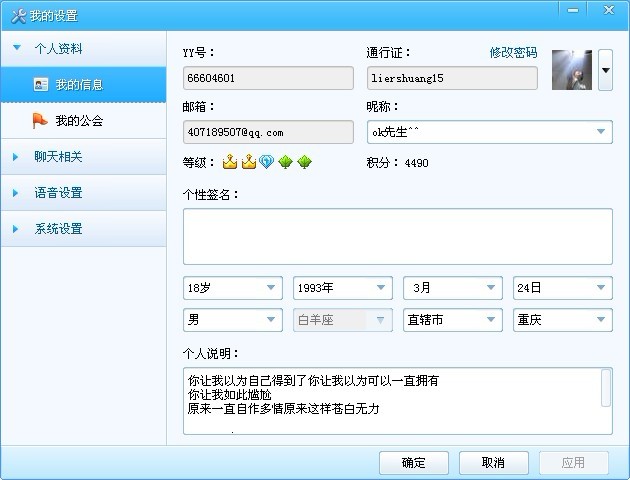Click the 通行证 field liershuang15
The width and height of the screenshot is (630, 480).
point(452,78)
